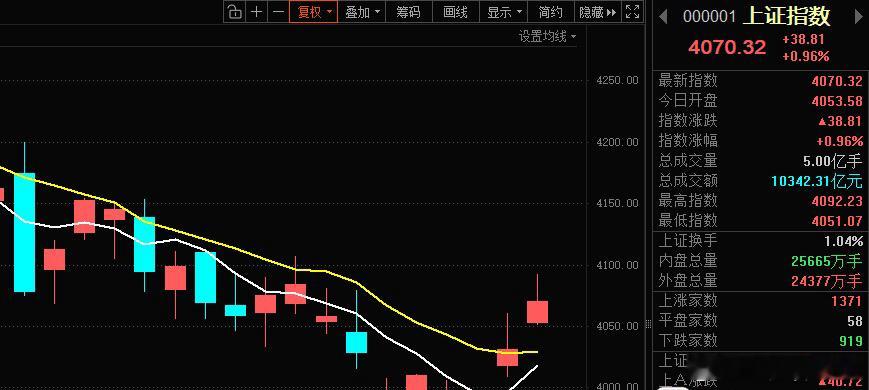Click 指数涨跌 value ▲38.81

click(x=841, y=121)
